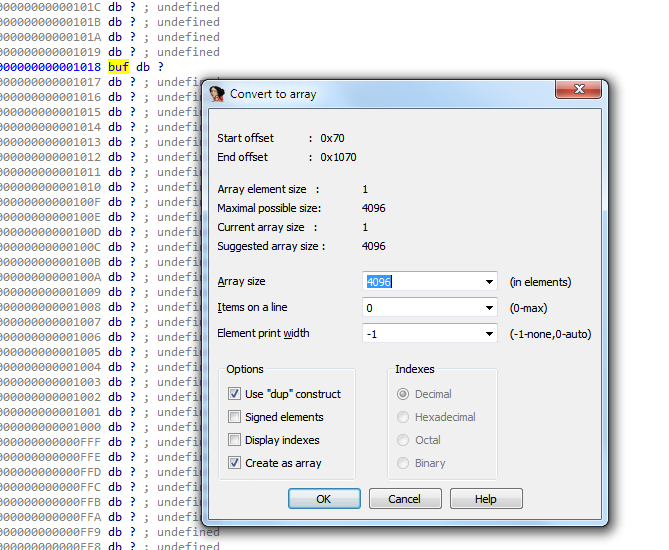Click the IDA icon in dialog title bar
Image resolution: width=669 pixels, height=550 pixels.
pos(217,94)
